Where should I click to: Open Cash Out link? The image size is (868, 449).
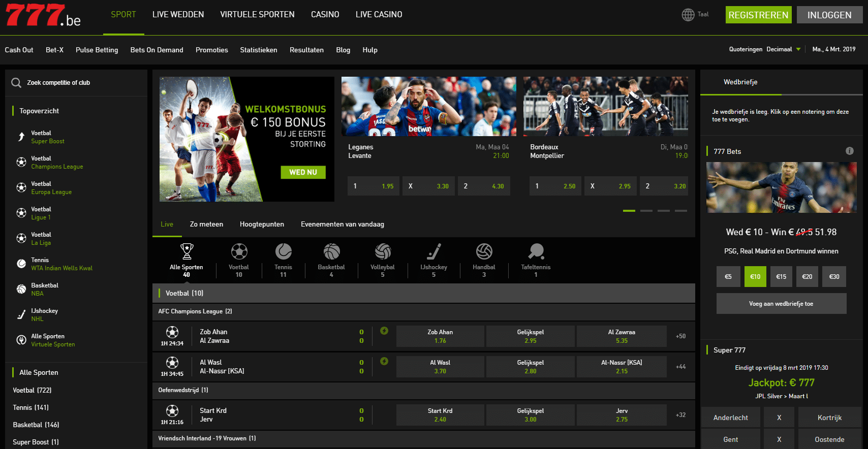click(19, 50)
